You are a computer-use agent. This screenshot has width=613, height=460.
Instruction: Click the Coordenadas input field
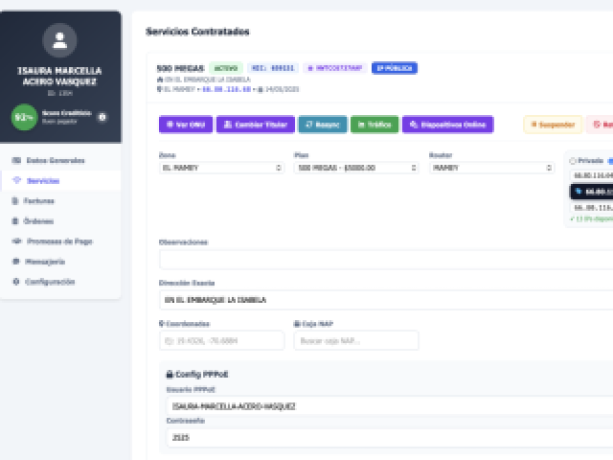[222, 341]
